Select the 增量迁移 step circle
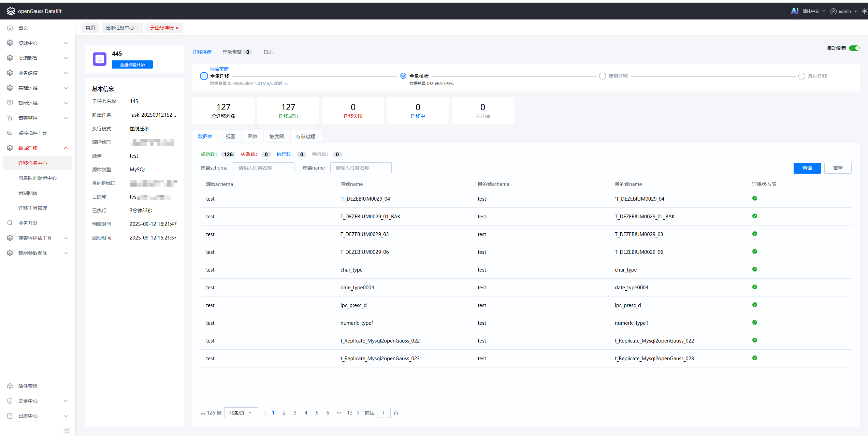The width and height of the screenshot is (868, 436). pos(603,76)
